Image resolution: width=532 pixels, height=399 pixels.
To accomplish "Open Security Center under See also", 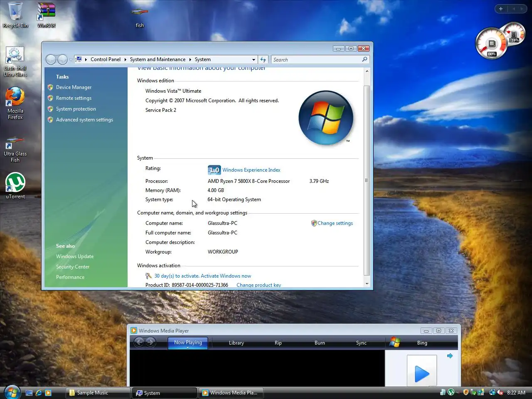I will tap(73, 267).
